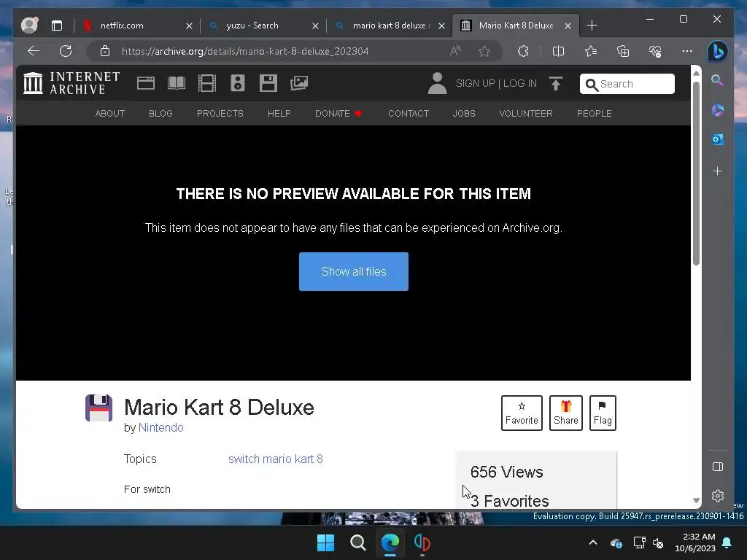Click the Favorite button
Viewport: 747px width, 560px height.
pos(522,413)
